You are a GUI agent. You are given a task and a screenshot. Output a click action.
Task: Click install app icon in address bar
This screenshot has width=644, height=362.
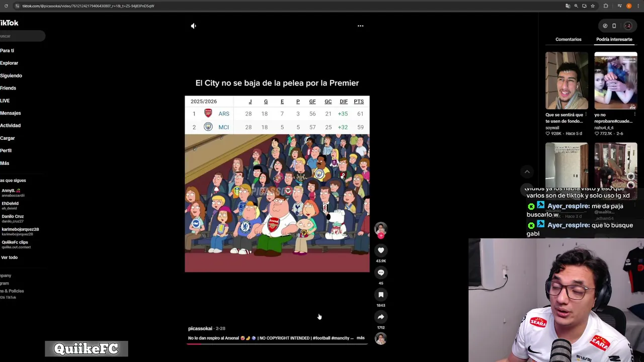pyautogui.click(x=584, y=6)
